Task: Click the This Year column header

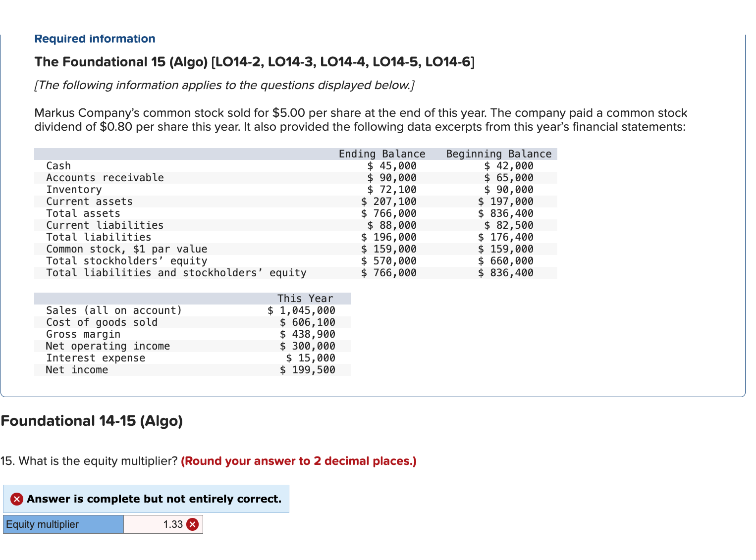Action: [x=305, y=298]
